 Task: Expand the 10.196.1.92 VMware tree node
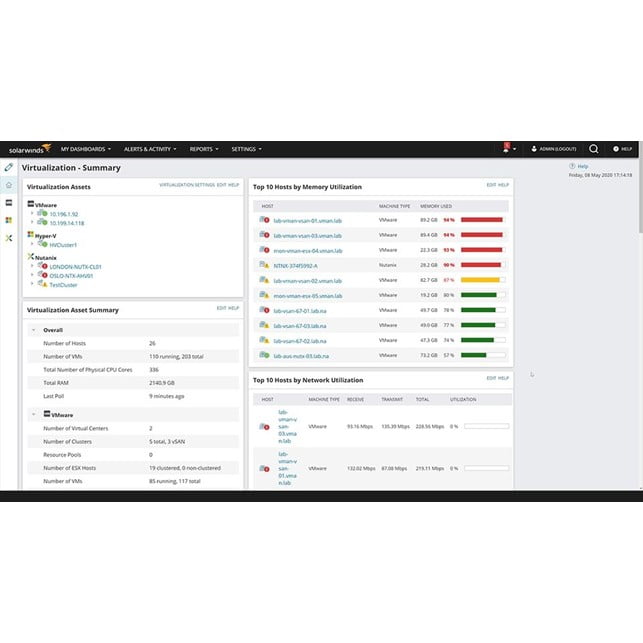click(32, 213)
